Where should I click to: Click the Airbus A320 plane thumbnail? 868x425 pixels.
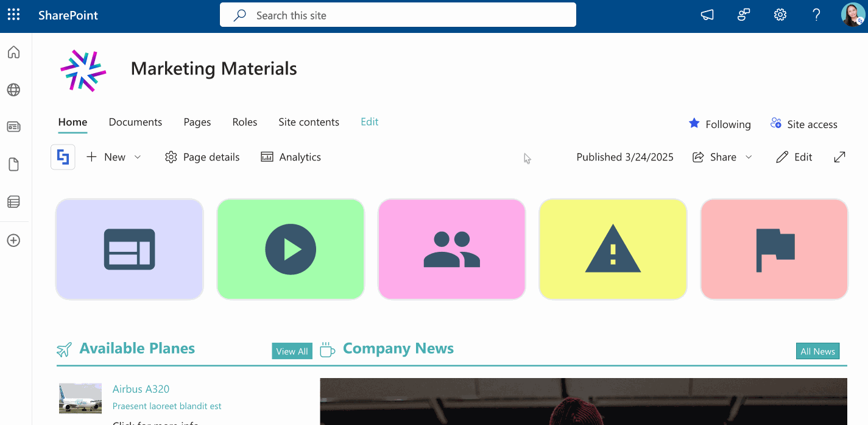point(80,398)
